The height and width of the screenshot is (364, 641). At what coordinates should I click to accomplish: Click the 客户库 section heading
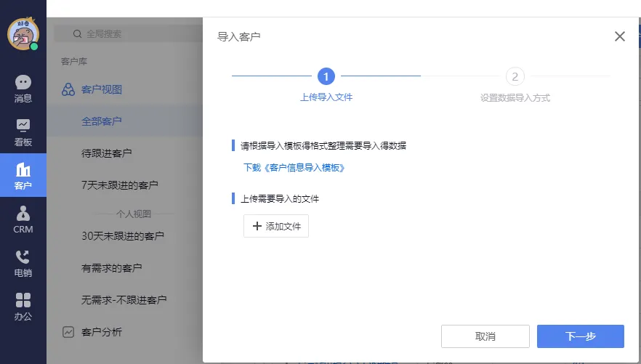click(74, 61)
